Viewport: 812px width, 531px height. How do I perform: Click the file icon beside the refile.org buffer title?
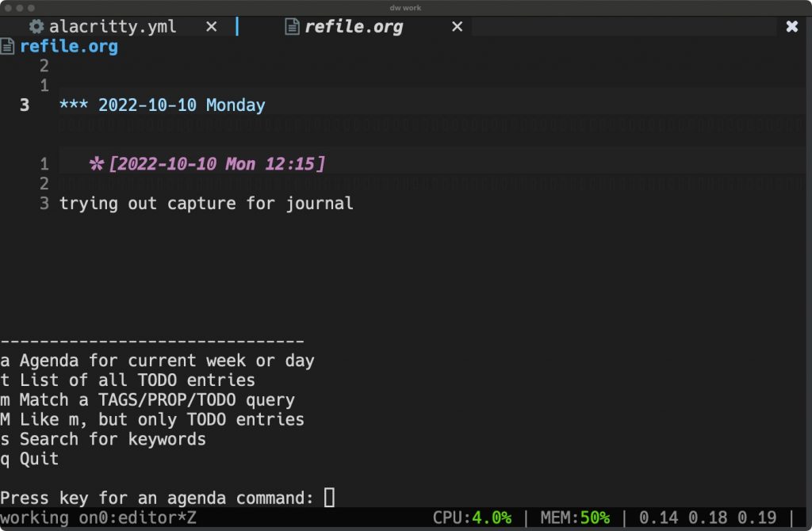[x=9, y=46]
